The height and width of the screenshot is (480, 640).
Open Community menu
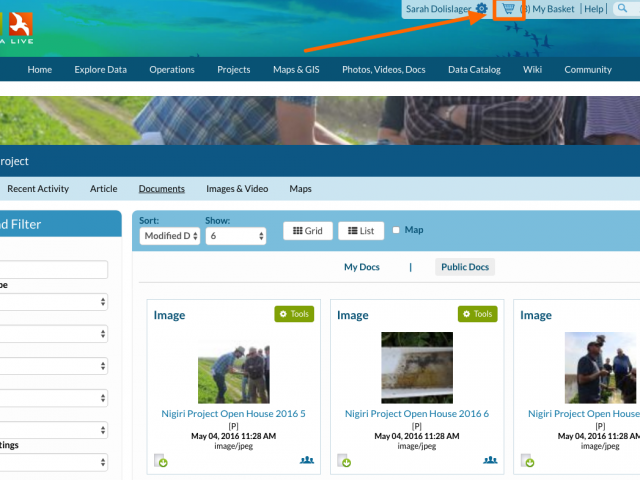coord(588,69)
